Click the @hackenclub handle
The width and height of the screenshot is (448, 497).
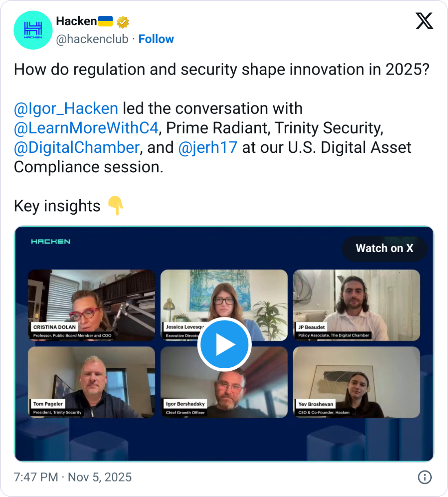point(92,39)
